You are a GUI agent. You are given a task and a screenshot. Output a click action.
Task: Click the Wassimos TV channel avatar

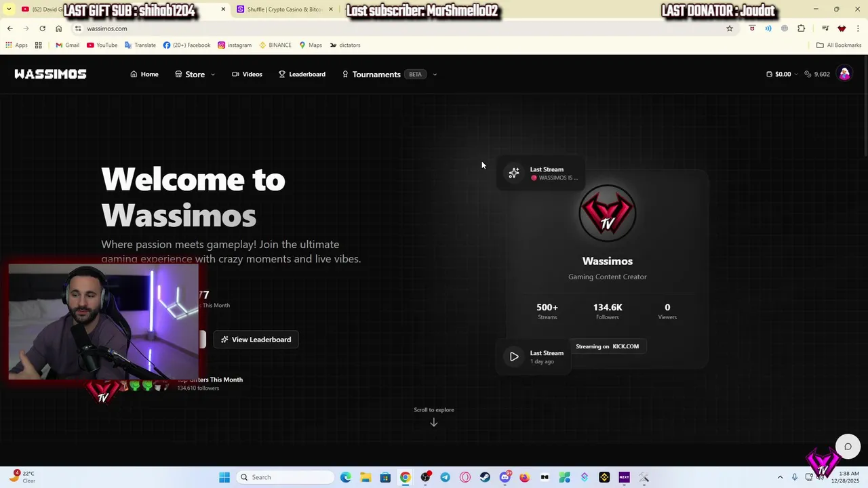[x=607, y=213]
